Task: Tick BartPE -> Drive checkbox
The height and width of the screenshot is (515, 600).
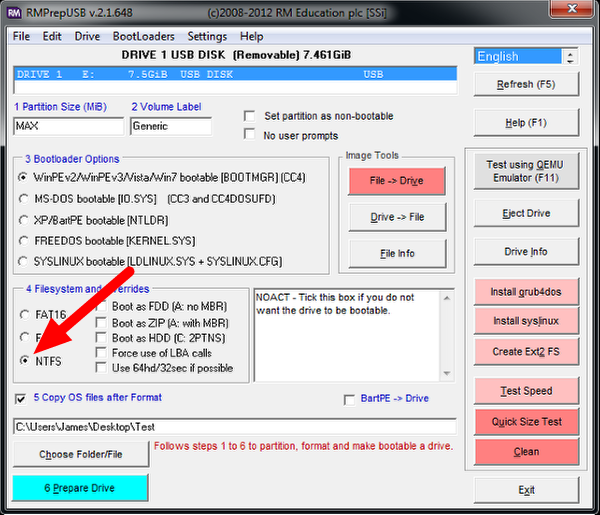Action: pyautogui.click(x=349, y=400)
